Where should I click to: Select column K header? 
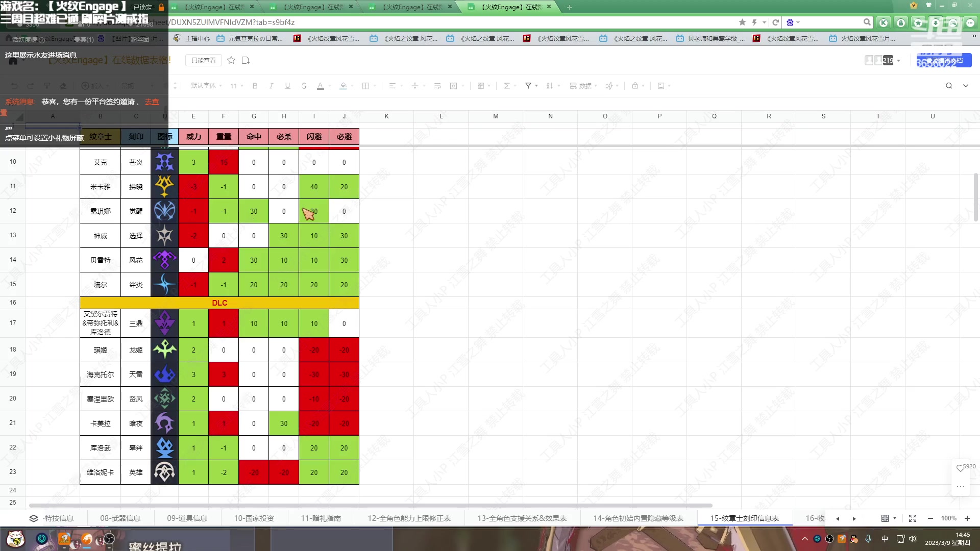click(x=386, y=116)
